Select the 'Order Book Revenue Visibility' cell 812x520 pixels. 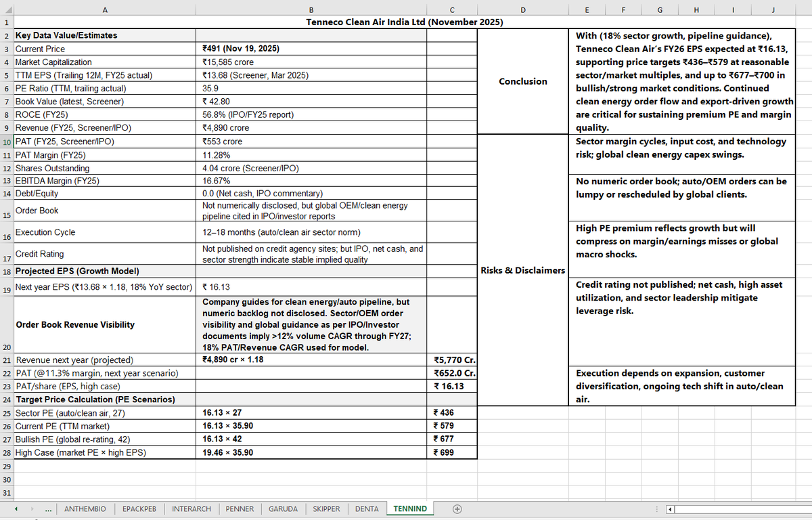point(104,324)
